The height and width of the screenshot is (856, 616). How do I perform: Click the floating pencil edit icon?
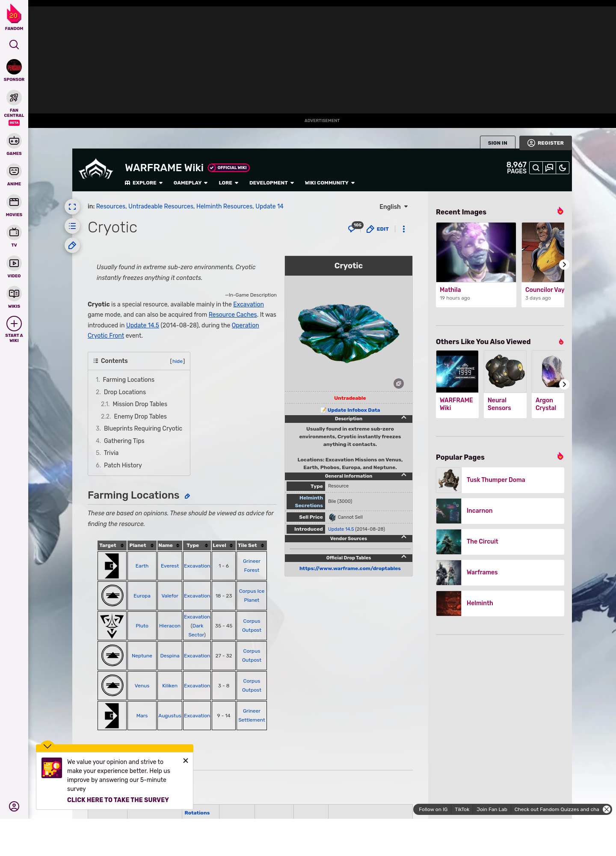[72, 245]
